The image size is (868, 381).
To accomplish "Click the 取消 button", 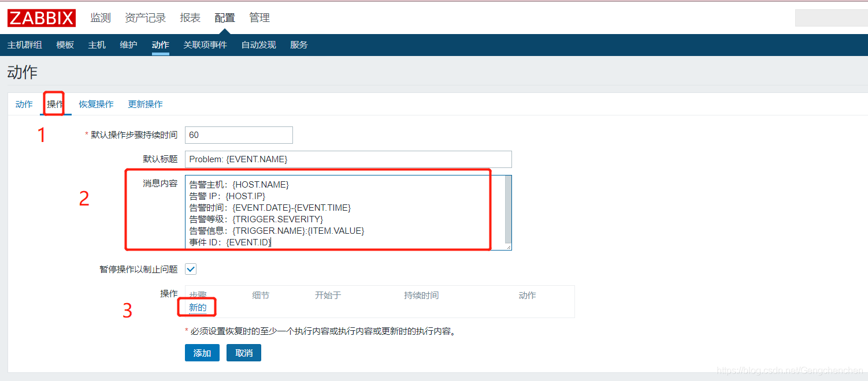I will [x=244, y=353].
